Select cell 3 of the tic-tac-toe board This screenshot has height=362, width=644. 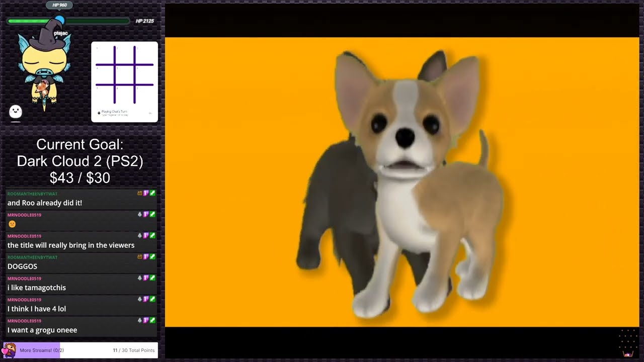144,55
